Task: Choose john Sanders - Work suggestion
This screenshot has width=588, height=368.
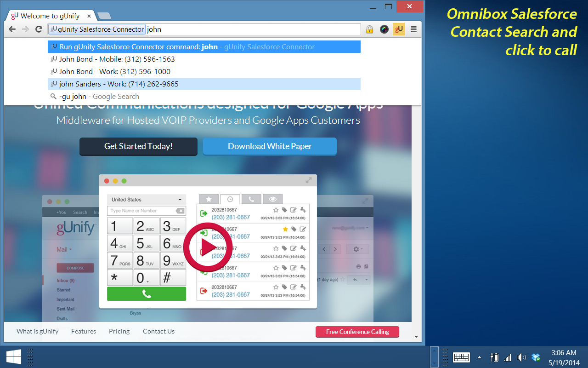Action: coord(204,84)
